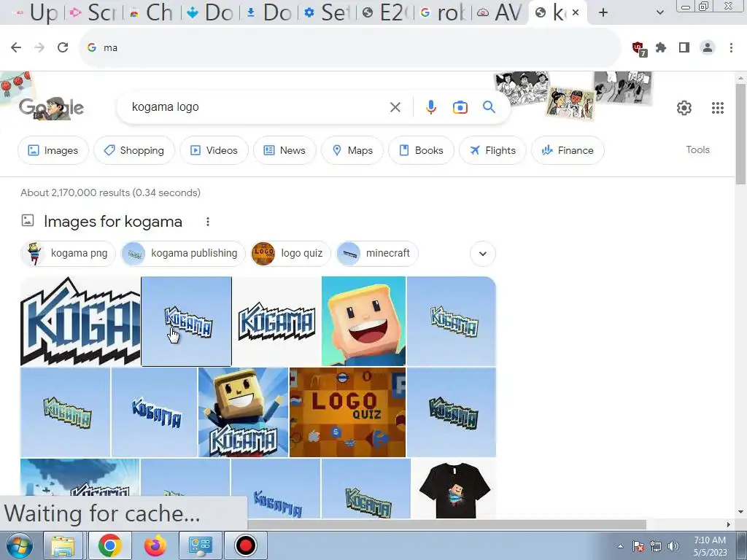
Task: Select the 'logo quiz' chip
Action: click(x=290, y=253)
